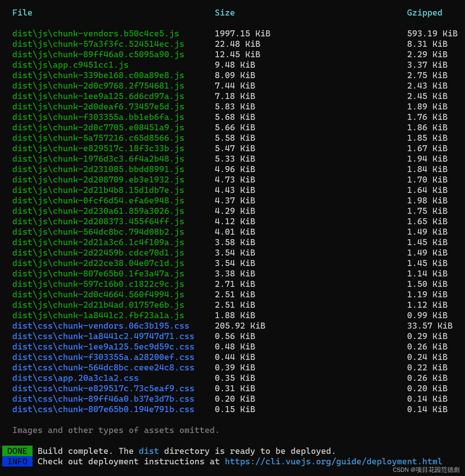Select the 22.48 KiB size value
Viewport: 465px width, 476px height.
point(238,44)
